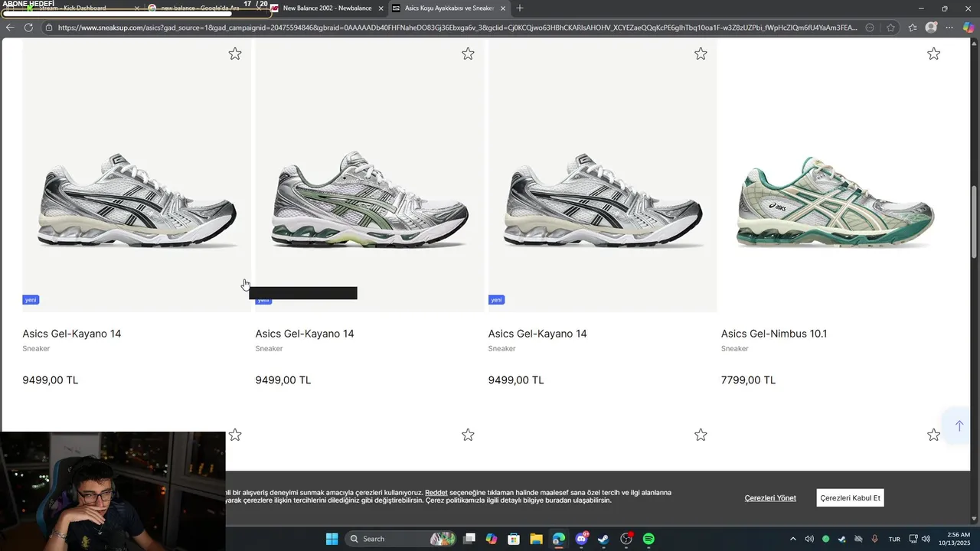Click the third Gel-Kayano 14 shoe image
The width and height of the screenshot is (980, 551).
coord(603,199)
